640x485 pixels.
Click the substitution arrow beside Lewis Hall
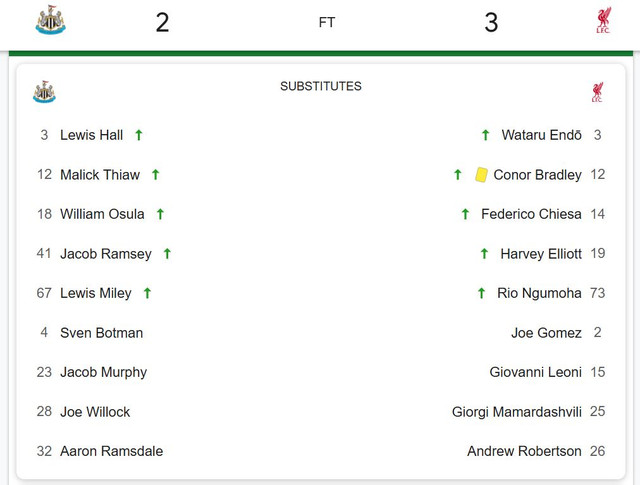point(139,135)
